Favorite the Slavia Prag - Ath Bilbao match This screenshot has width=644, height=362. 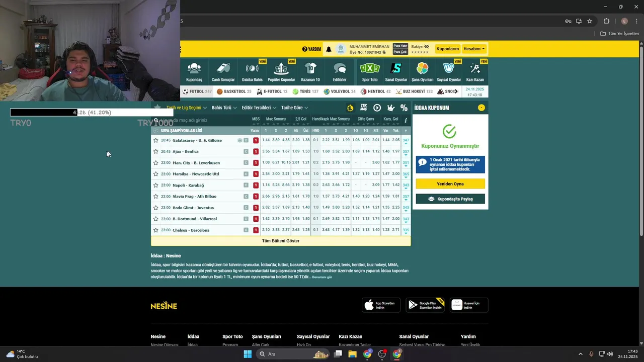click(155, 196)
